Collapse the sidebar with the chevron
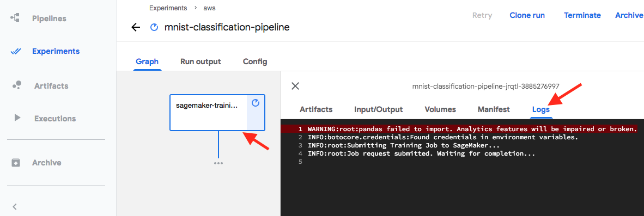Viewport: 644px width, 216px height. (15, 207)
